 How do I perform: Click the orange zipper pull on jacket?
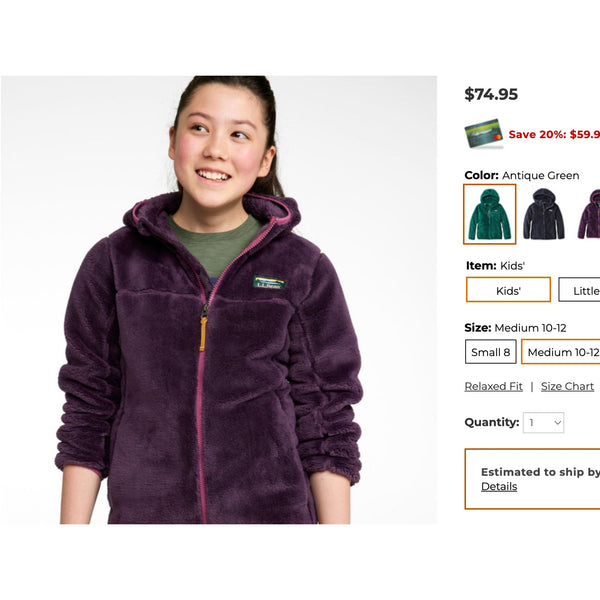[x=203, y=334]
